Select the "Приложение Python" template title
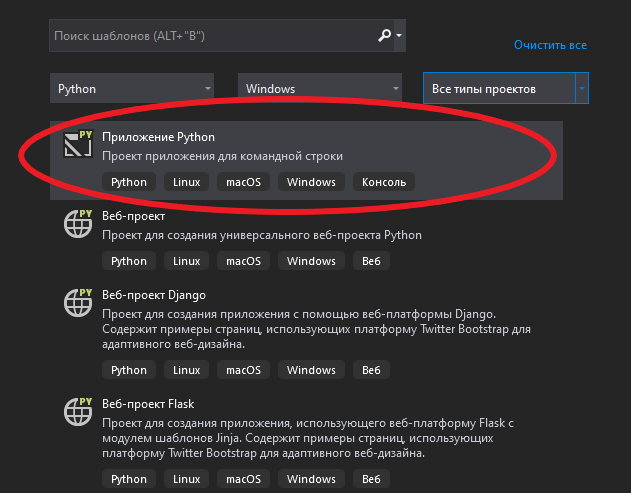The image size is (631, 493). [x=158, y=137]
